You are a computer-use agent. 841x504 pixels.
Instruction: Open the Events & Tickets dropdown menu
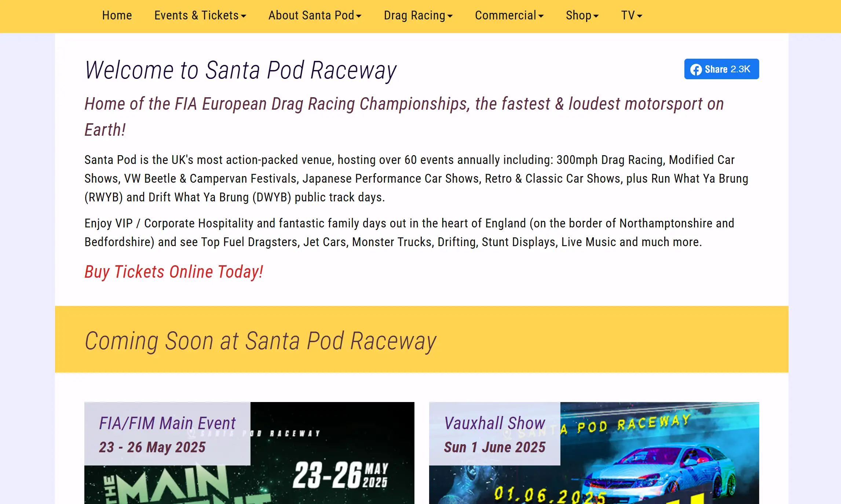[x=200, y=15]
